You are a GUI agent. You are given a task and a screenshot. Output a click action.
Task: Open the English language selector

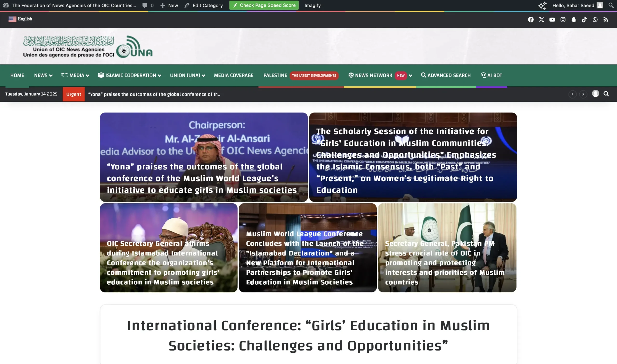click(20, 19)
